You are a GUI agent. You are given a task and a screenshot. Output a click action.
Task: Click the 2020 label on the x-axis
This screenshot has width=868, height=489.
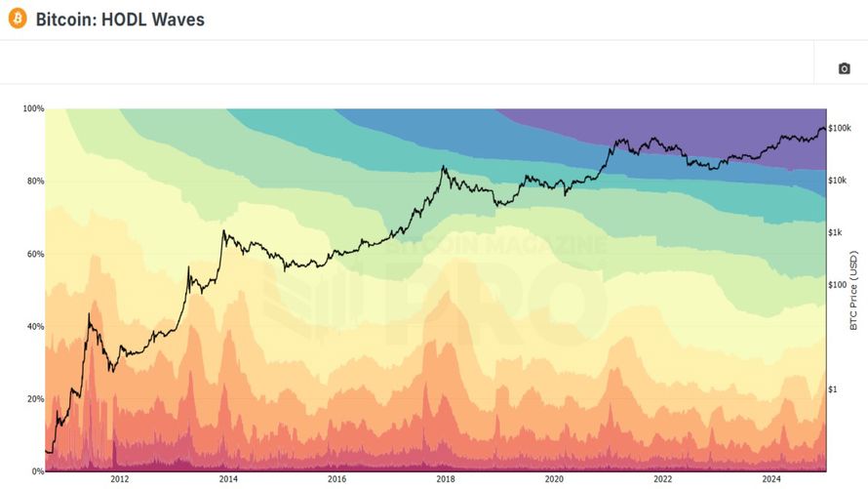554,479
